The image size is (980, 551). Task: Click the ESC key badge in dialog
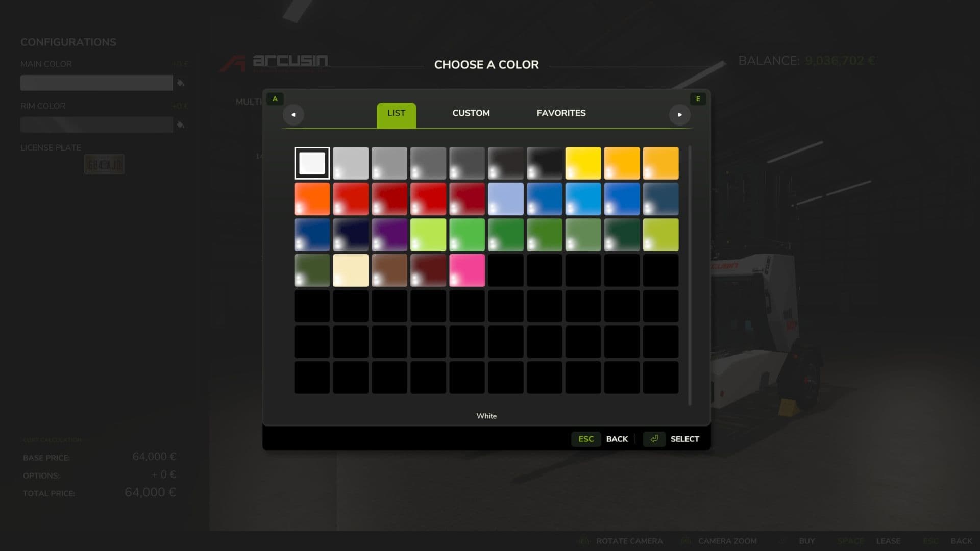point(585,439)
